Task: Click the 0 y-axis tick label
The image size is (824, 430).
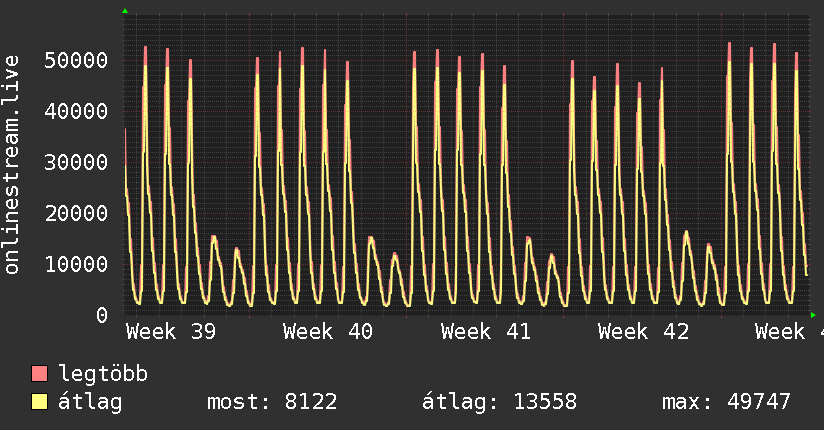Action: pyautogui.click(x=102, y=315)
